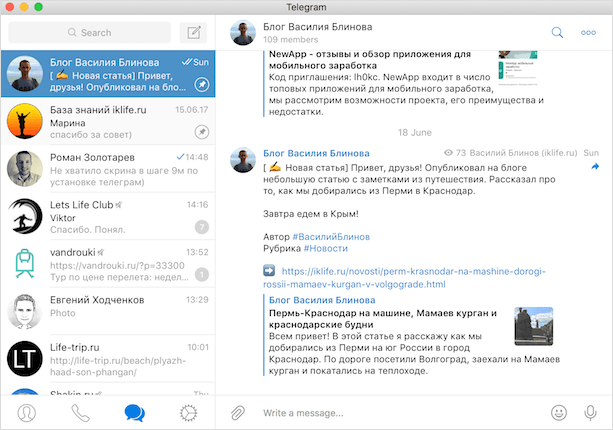Image resolution: width=613 pixels, height=430 pixels.
Task: Open the Life-trip.ru chat
Action: 108,359
